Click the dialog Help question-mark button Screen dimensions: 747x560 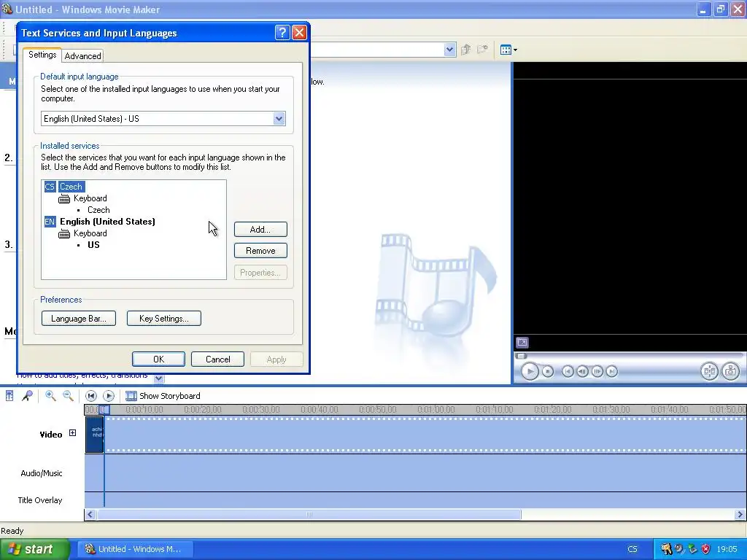click(x=282, y=32)
